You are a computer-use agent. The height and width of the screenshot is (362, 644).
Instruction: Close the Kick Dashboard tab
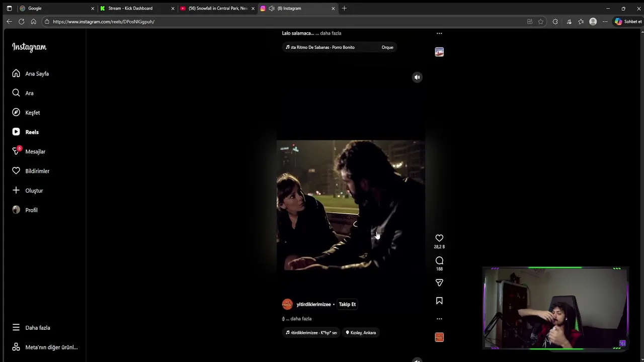click(x=173, y=9)
